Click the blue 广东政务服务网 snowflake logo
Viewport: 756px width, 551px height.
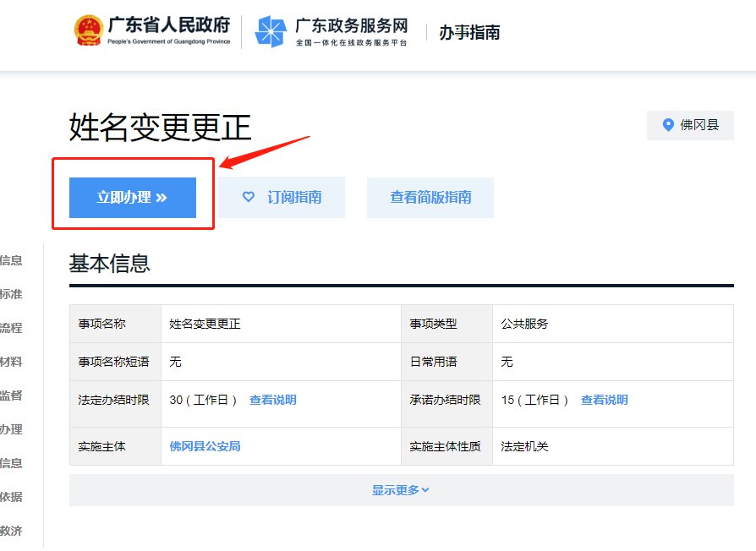(271, 32)
